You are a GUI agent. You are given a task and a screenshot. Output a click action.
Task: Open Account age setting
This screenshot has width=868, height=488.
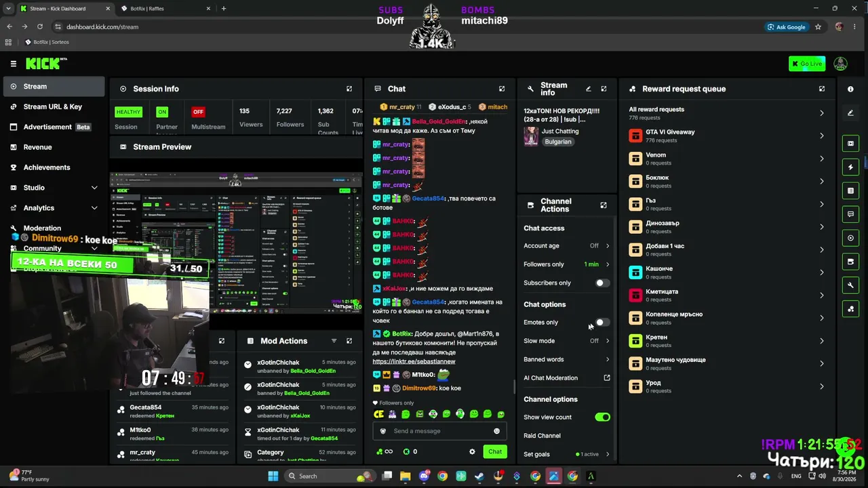(x=566, y=246)
